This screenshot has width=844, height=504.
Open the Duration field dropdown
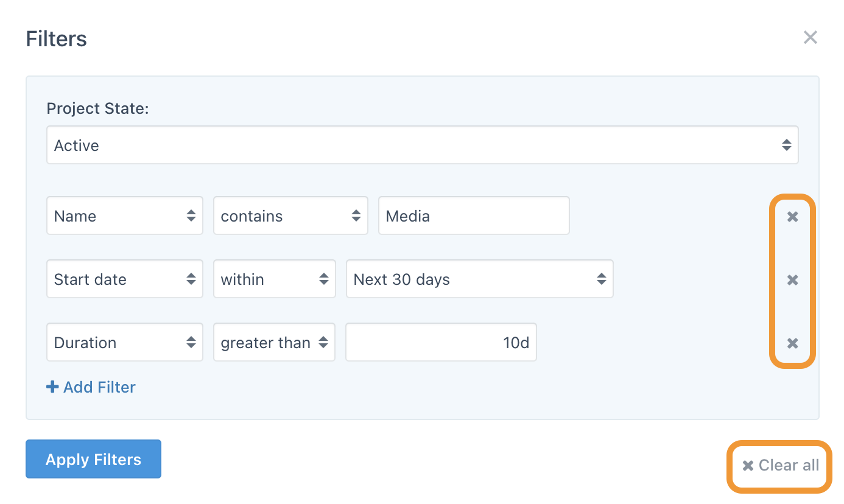[x=125, y=342]
